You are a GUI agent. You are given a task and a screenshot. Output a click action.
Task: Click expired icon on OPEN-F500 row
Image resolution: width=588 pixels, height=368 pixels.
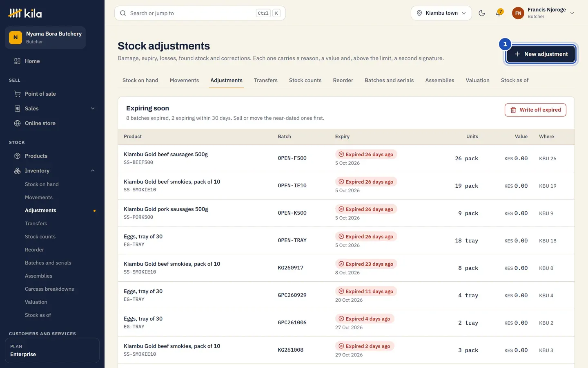tap(341, 154)
